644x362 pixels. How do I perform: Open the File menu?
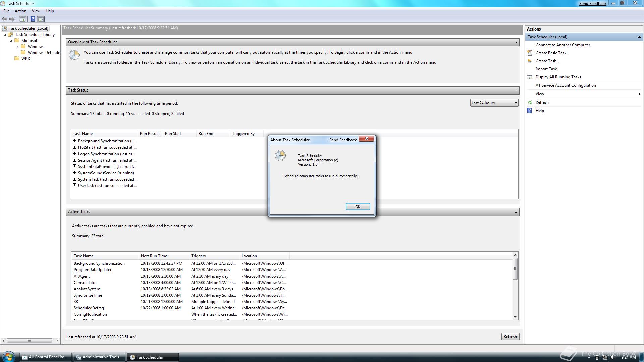click(6, 11)
